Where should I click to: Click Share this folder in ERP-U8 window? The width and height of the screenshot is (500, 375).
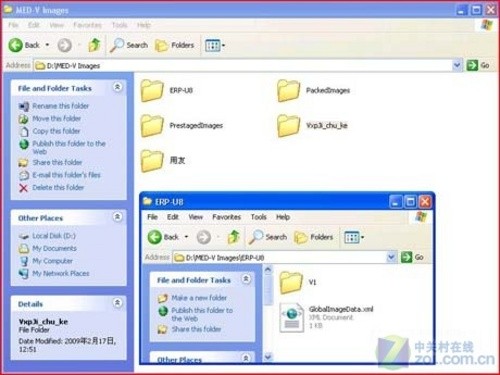click(189, 329)
